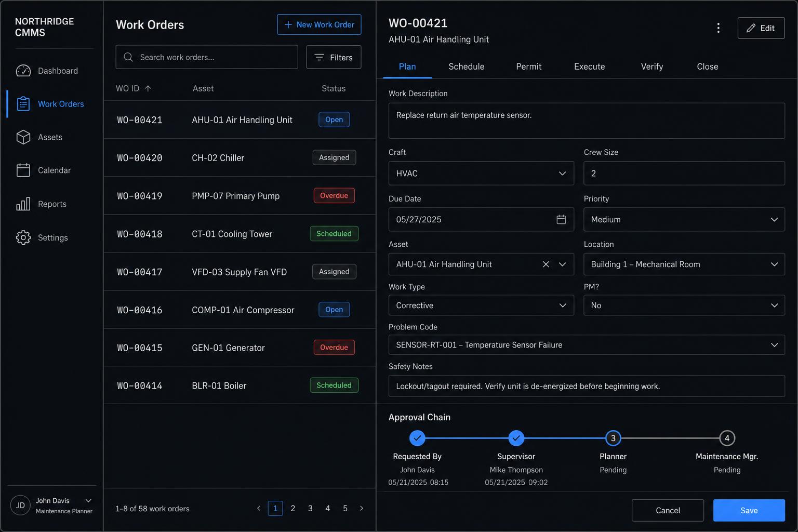Click the Reports bar chart icon

(x=23, y=204)
